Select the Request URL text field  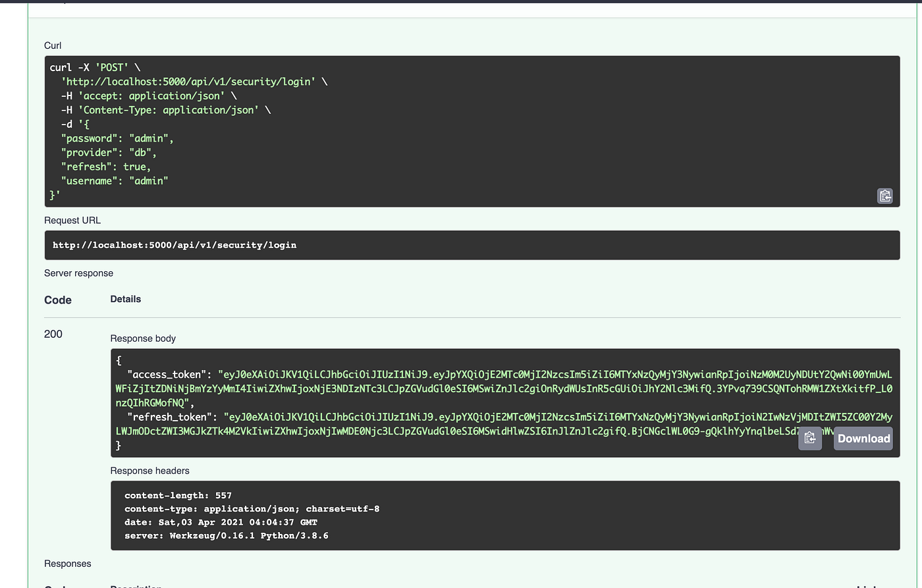point(472,245)
